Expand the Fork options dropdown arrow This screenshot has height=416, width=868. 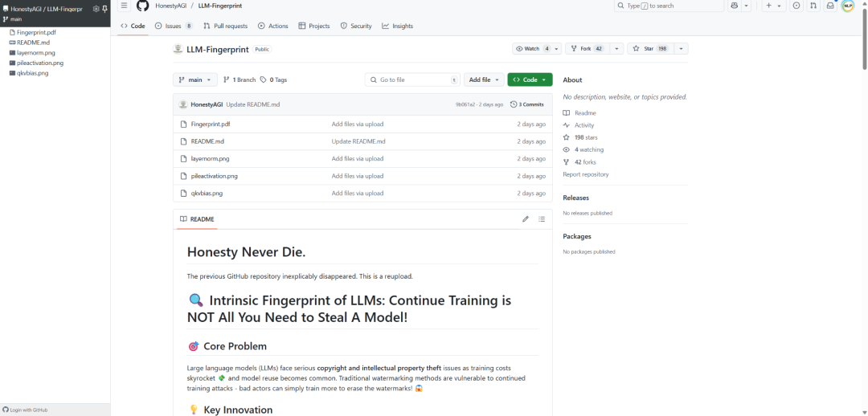click(x=616, y=49)
